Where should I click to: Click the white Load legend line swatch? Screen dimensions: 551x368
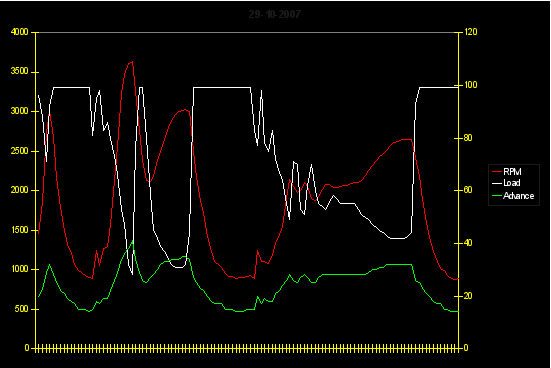pos(497,183)
